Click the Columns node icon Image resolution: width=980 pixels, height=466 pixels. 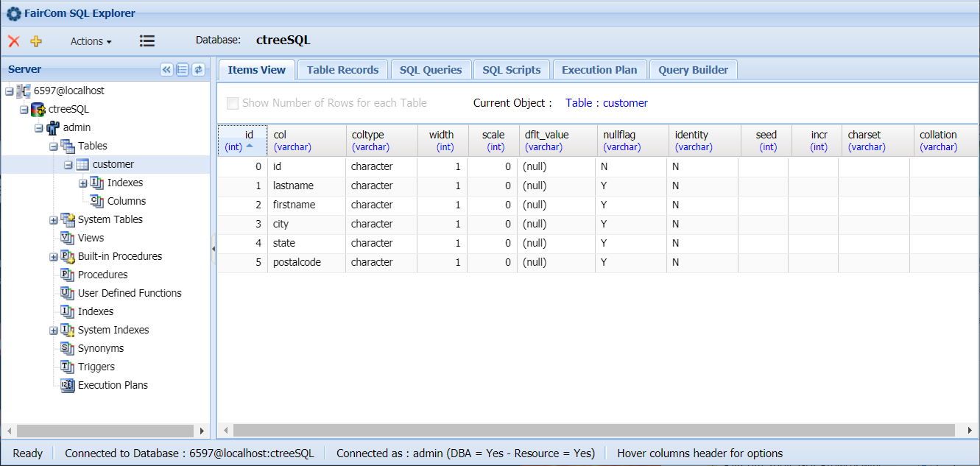pos(97,201)
